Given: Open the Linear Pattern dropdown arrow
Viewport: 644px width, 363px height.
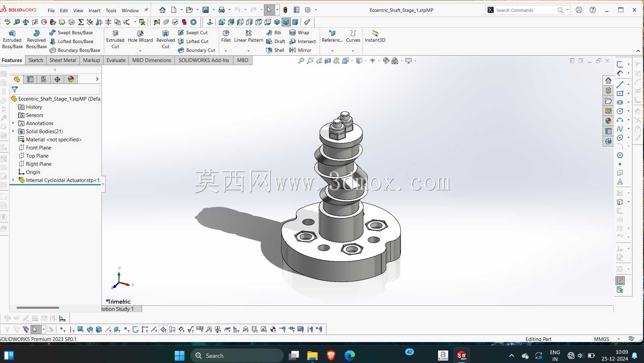Looking at the screenshot, I should click(x=249, y=51).
